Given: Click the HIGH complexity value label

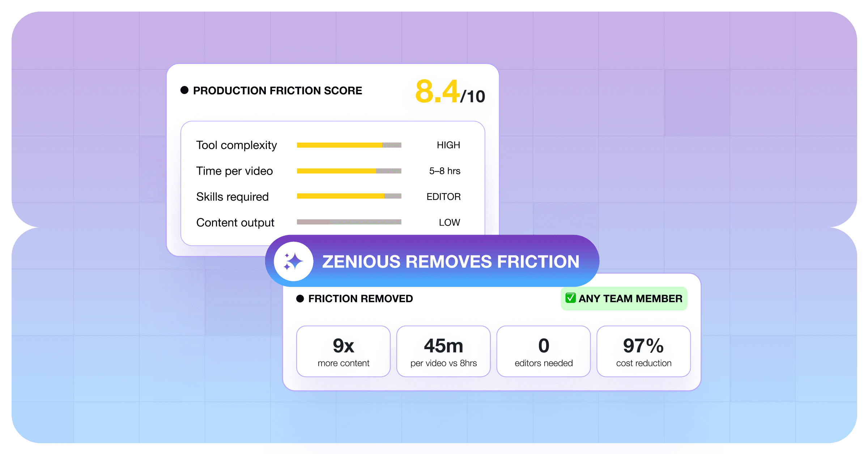Looking at the screenshot, I should click(448, 145).
